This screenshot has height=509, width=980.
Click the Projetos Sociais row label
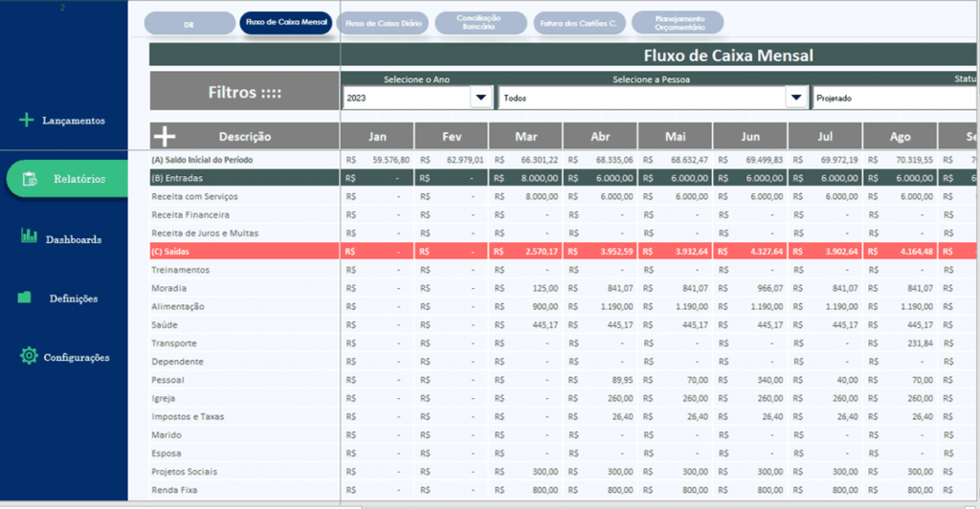185,472
